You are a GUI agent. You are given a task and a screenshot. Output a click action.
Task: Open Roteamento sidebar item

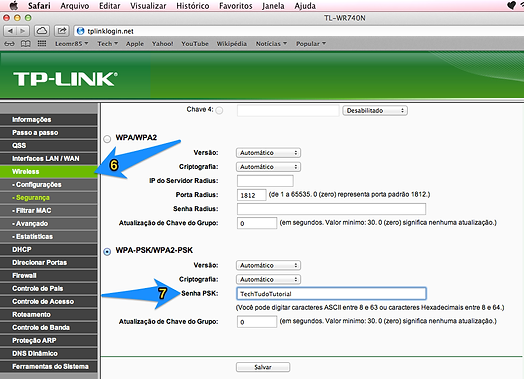(49, 314)
